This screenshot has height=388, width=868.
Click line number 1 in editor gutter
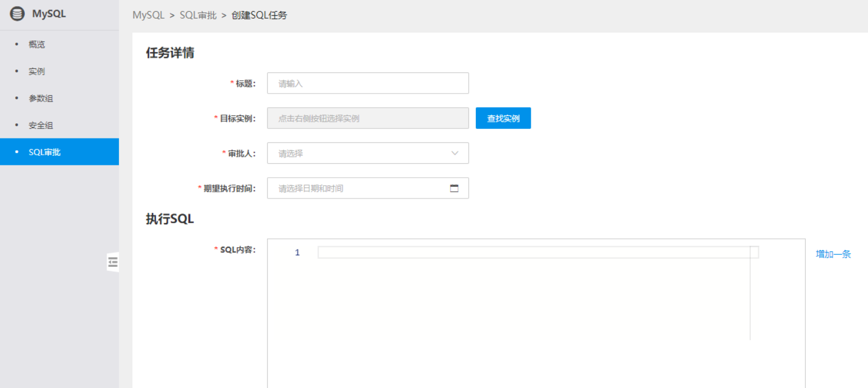tap(297, 253)
